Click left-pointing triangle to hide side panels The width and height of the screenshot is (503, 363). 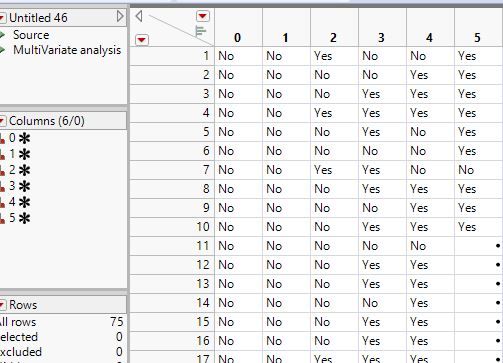coord(139,16)
